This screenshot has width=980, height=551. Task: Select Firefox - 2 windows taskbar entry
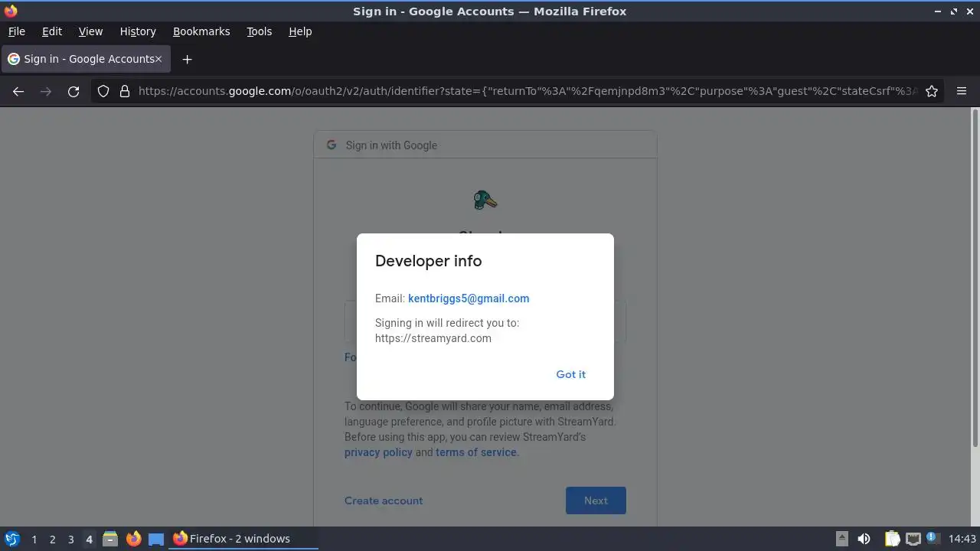point(243,539)
